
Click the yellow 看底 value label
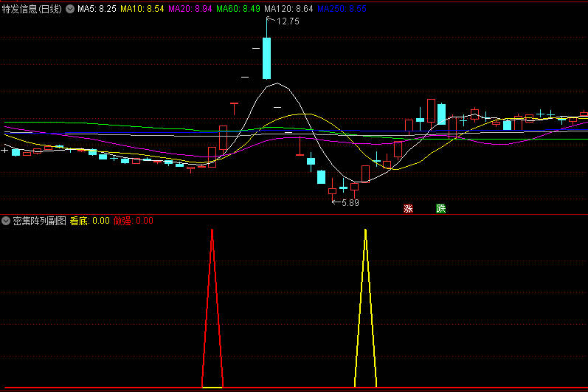(x=89, y=221)
